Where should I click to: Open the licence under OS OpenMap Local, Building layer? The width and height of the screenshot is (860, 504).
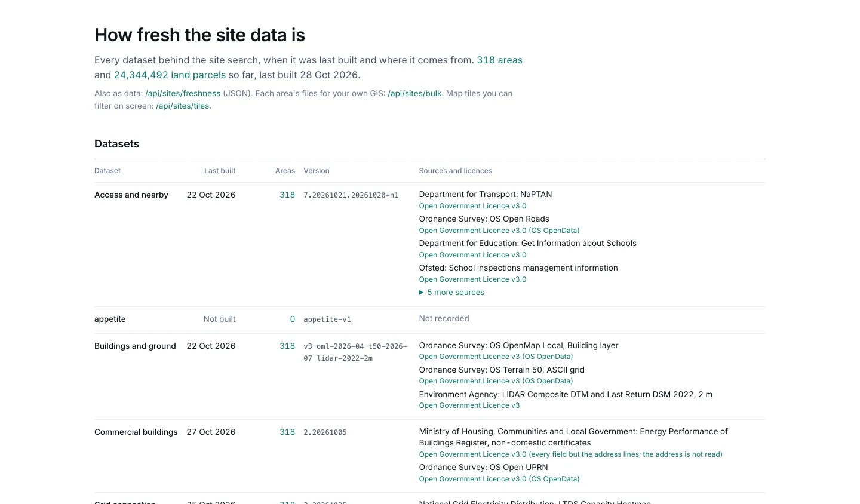tap(496, 357)
